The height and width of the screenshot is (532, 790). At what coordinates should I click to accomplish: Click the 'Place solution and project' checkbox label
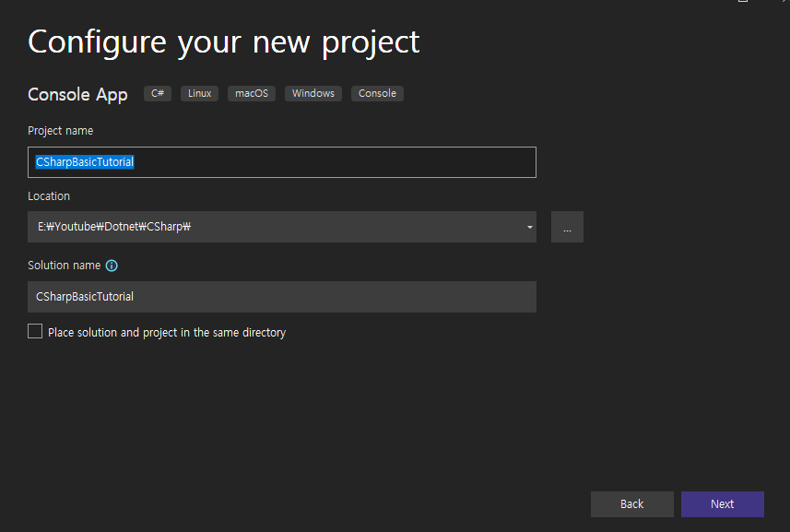click(167, 333)
